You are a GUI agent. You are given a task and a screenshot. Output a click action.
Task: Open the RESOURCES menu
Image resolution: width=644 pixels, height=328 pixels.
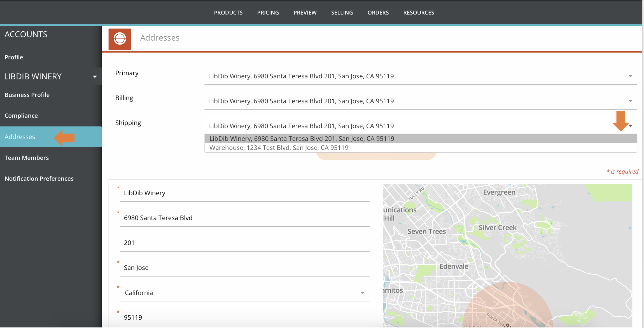coord(419,13)
